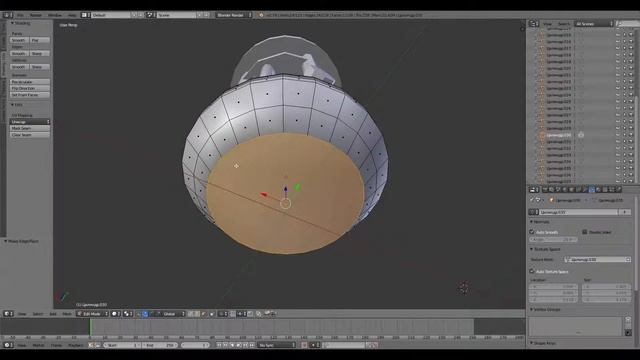Open the All Scenes outliner filter dropdown
Image resolution: width=640 pixels, height=360 pixels.
(594, 24)
